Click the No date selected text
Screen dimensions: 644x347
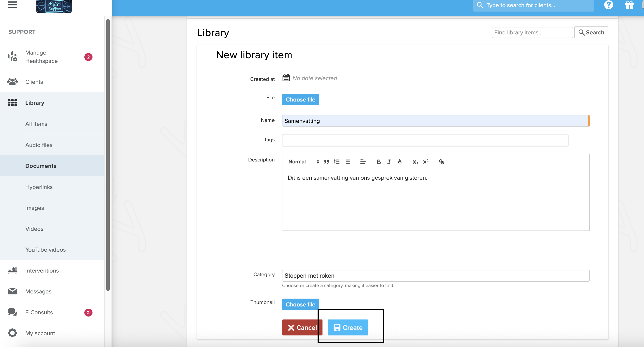click(x=315, y=78)
